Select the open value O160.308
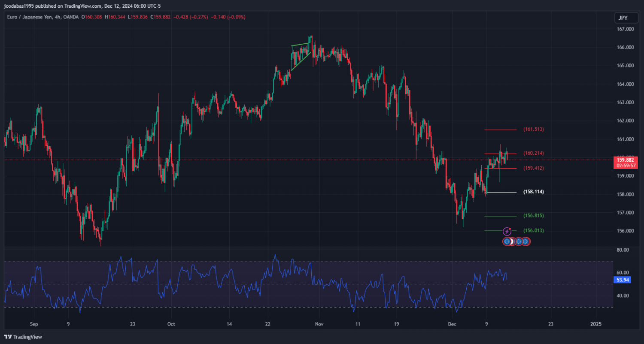This screenshot has height=344, width=644. pos(91,17)
